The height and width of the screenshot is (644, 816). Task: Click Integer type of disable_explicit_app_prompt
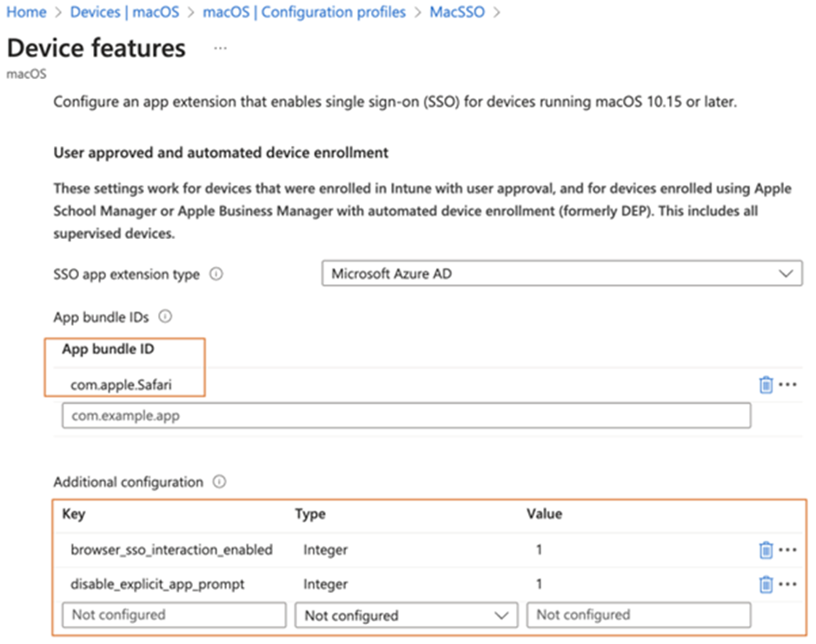click(x=325, y=584)
